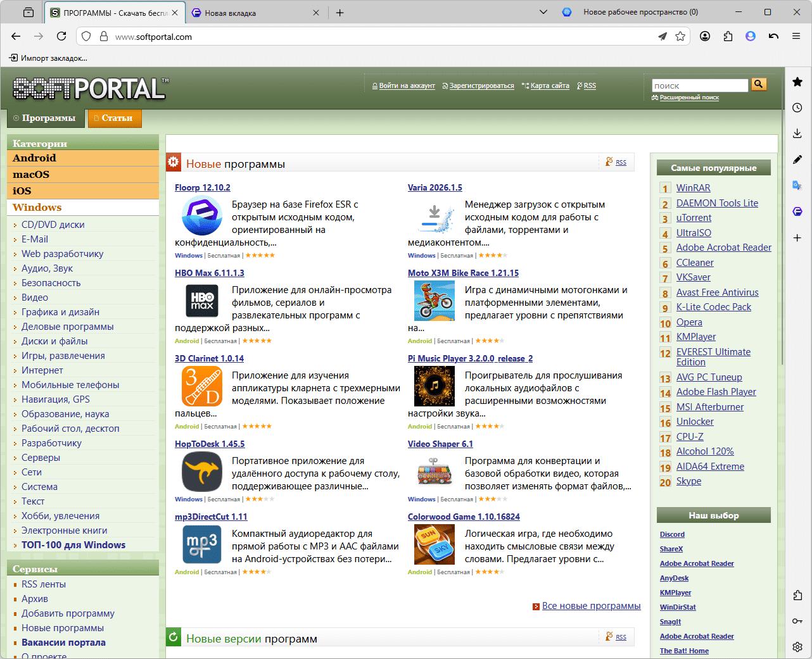
Task: Open the account icon in the toolbar
Action: [x=705, y=37]
